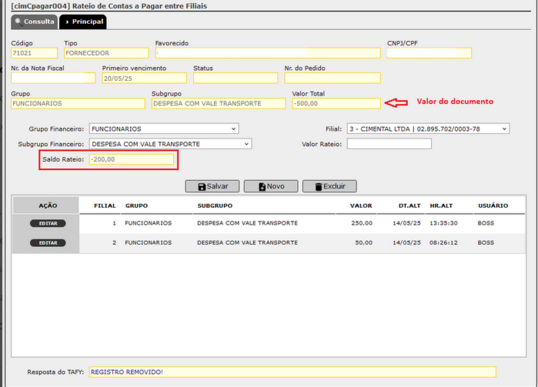Click the Favorecido field
The width and height of the screenshot is (538, 387).
point(268,53)
